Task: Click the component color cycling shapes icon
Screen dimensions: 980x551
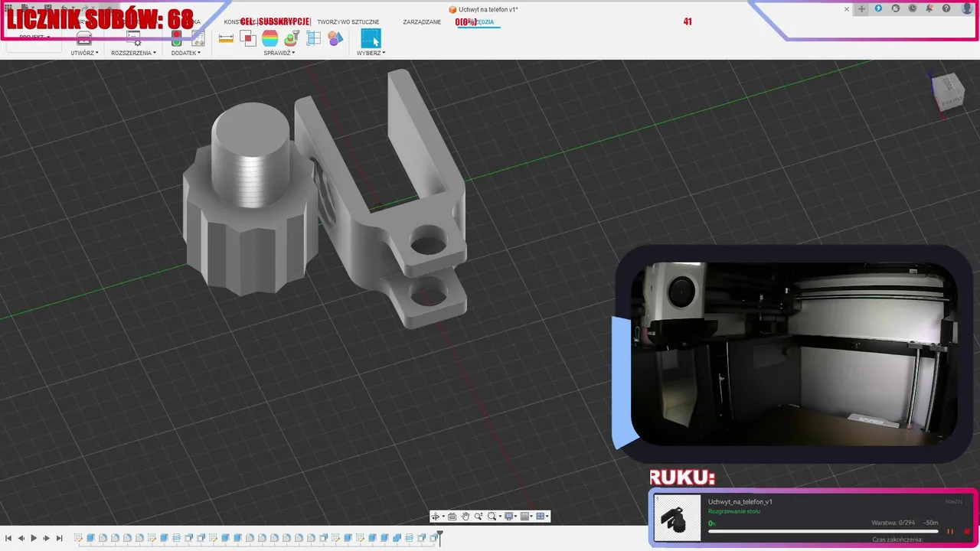Action: (x=335, y=38)
